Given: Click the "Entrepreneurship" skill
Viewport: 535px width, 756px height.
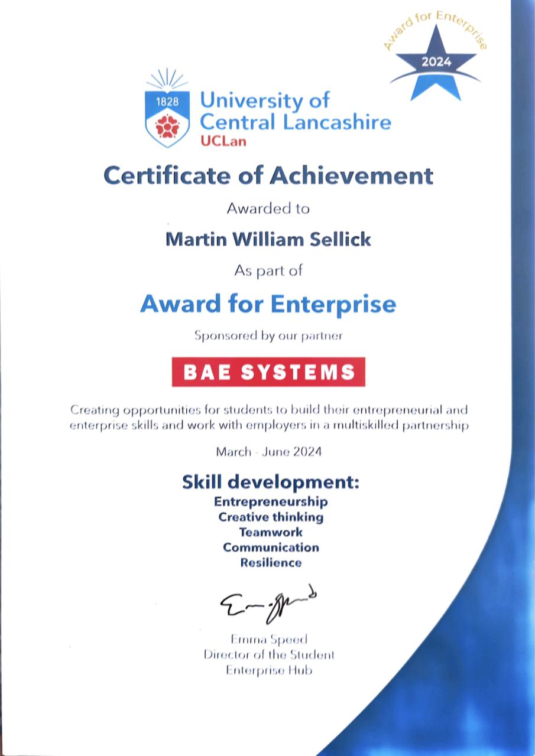Looking at the screenshot, I should coord(271,502).
